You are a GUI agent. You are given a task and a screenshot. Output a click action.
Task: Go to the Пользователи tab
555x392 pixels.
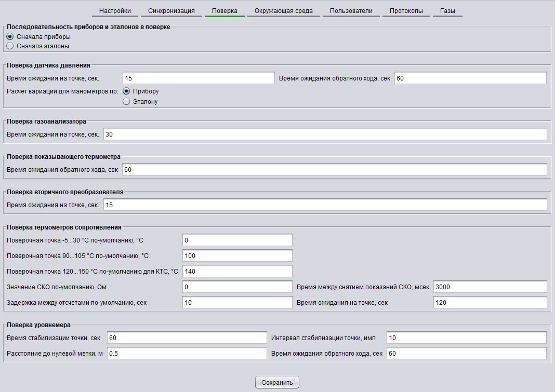(351, 10)
